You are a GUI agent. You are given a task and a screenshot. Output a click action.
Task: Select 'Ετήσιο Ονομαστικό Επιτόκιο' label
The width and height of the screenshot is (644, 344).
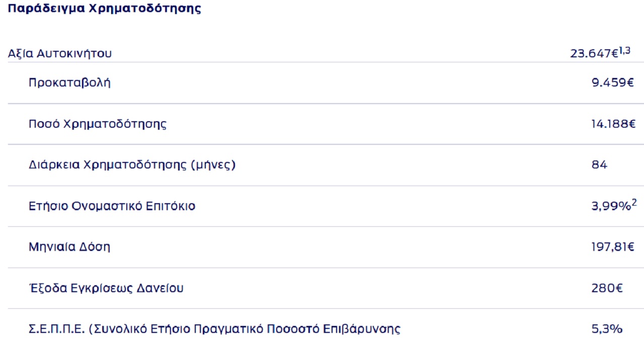[112, 206]
